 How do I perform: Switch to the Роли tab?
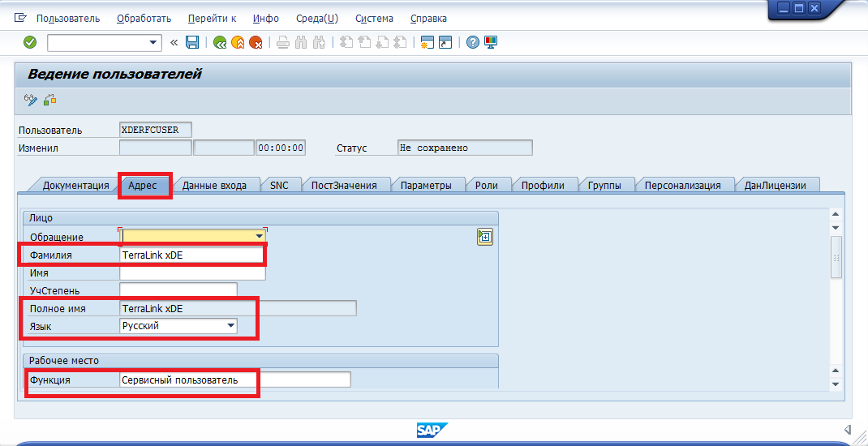pos(487,185)
